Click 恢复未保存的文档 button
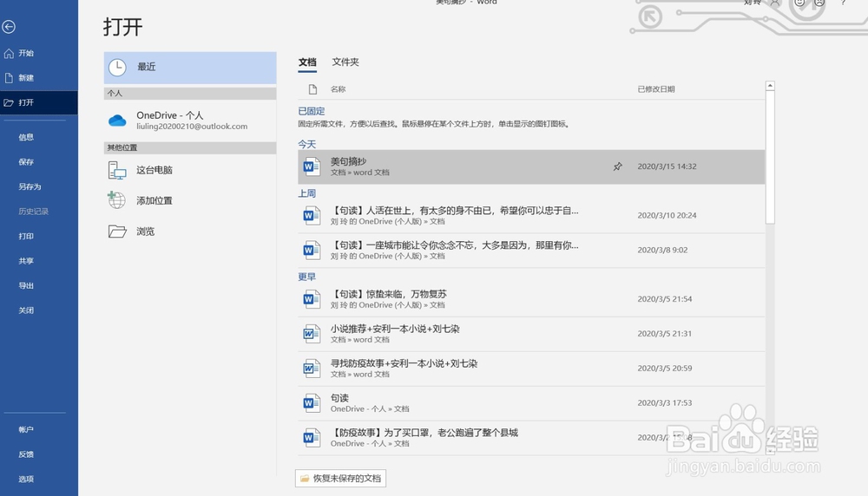Viewport: 868px width, 496px height. 340,479
